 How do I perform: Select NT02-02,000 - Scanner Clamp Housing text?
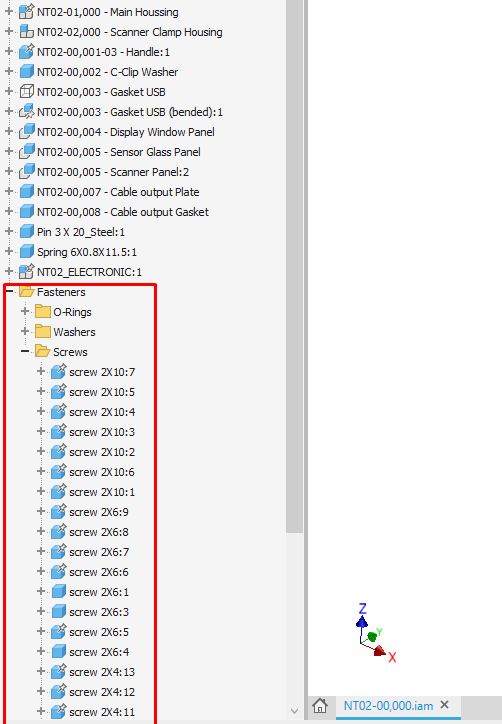pyautogui.click(x=130, y=32)
